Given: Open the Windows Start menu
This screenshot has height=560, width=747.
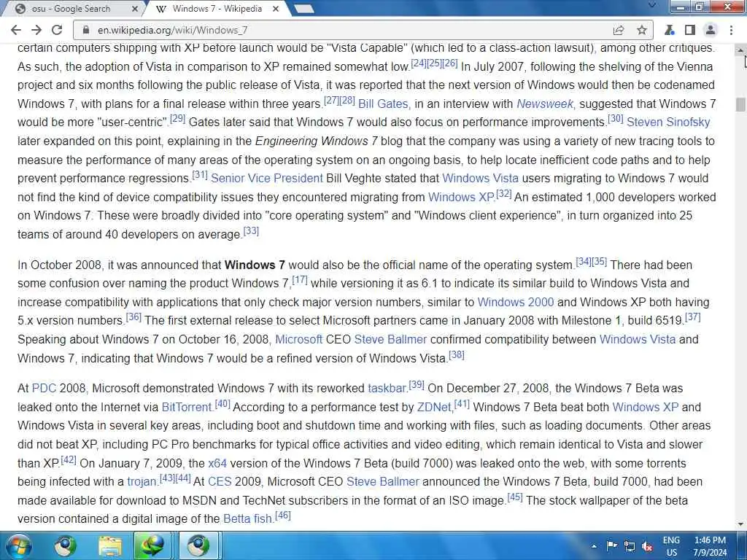Looking at the screenshot, I should 18,545.
